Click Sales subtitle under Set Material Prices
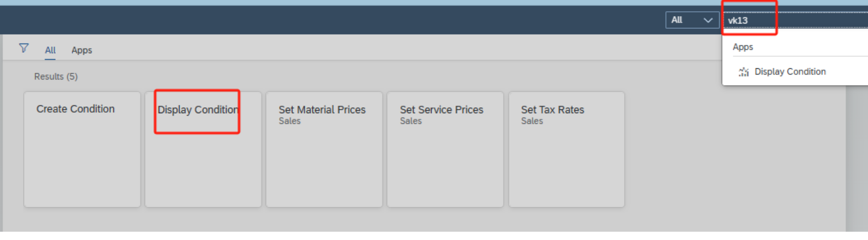This screenshot has height=240, width=868. tap(289, 121)
